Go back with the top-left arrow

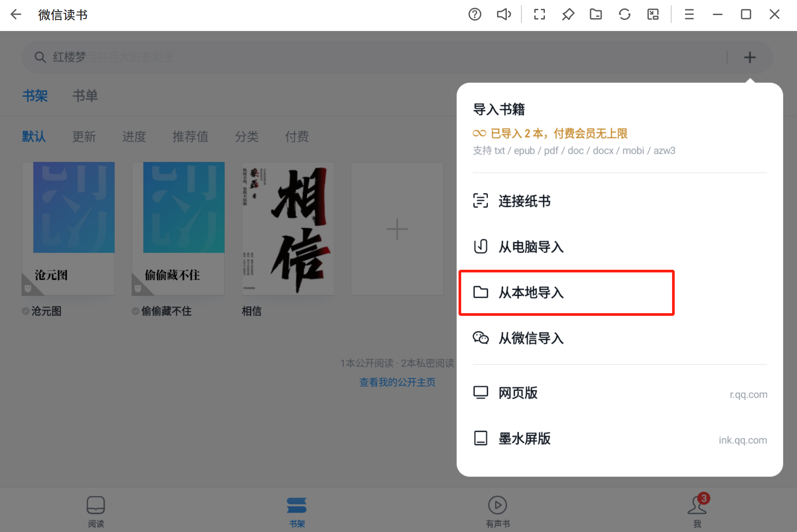16,15
